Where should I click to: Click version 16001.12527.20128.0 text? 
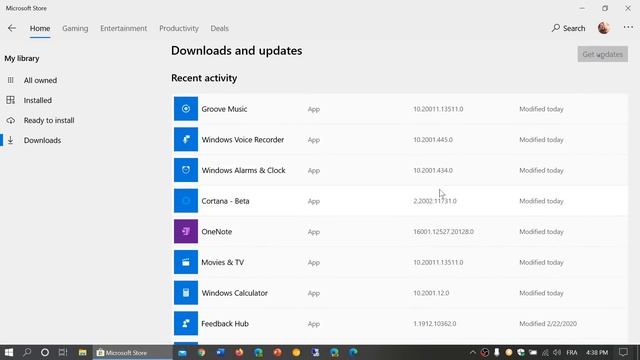point(443,231)
